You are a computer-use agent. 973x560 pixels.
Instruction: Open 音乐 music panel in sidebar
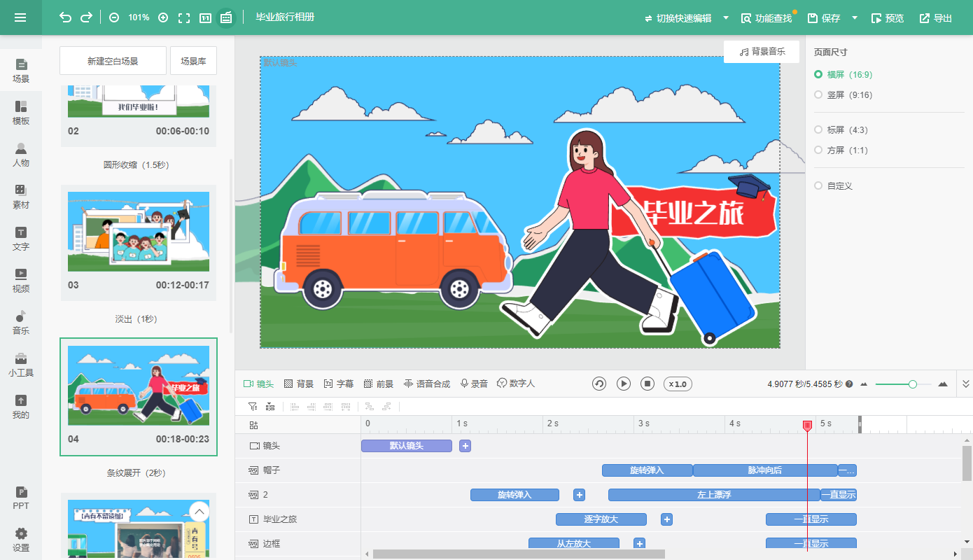[21, 323]
